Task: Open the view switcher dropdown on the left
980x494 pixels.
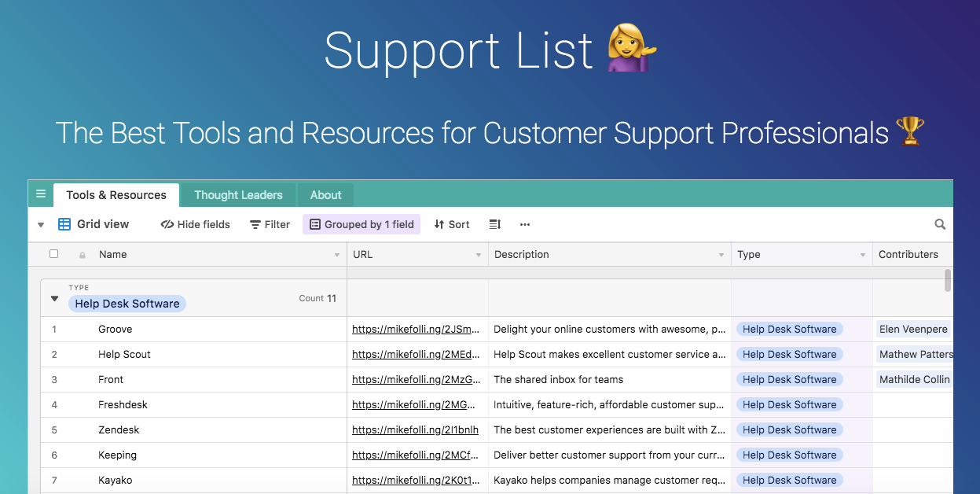Action: (x=40, y=224)
